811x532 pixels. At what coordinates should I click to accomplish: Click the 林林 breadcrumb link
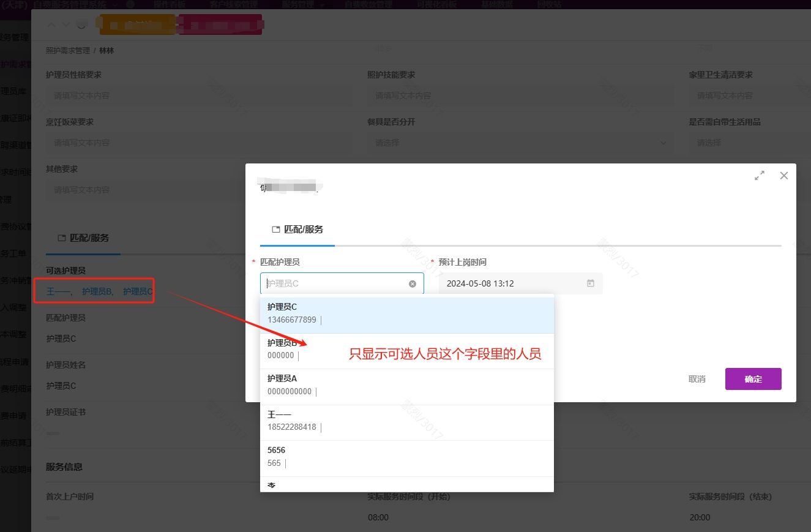(x=105, y=50)
